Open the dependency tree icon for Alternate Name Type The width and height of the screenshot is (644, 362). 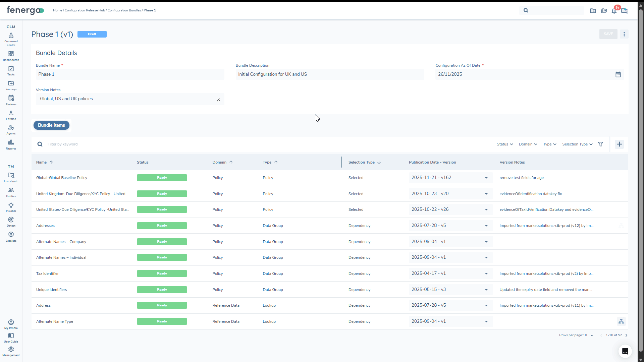point(621,321)
